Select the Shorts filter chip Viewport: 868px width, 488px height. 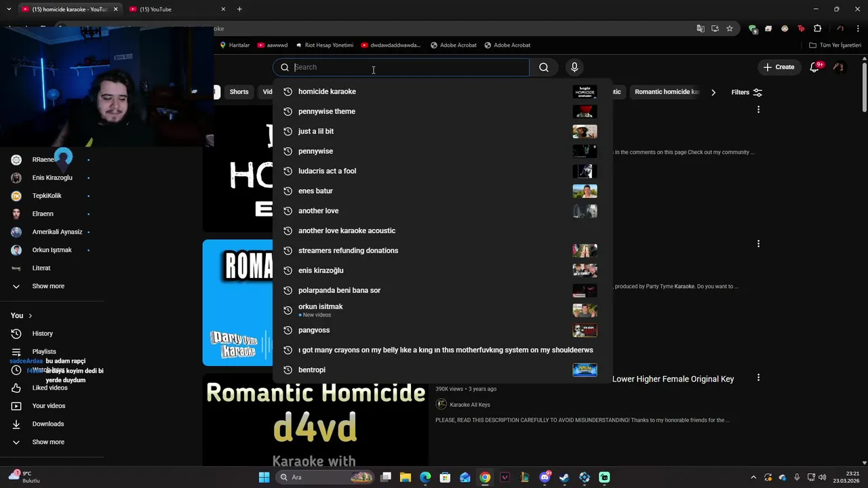239,92
